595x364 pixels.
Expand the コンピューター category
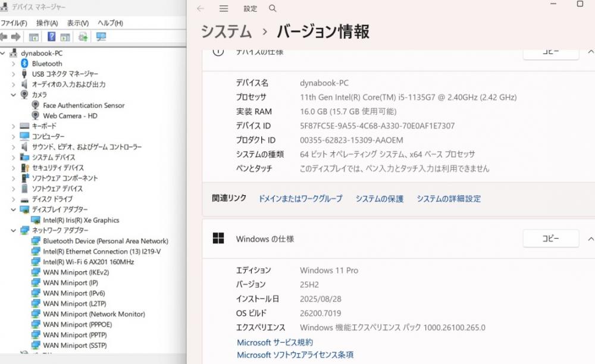pos(14,137)
